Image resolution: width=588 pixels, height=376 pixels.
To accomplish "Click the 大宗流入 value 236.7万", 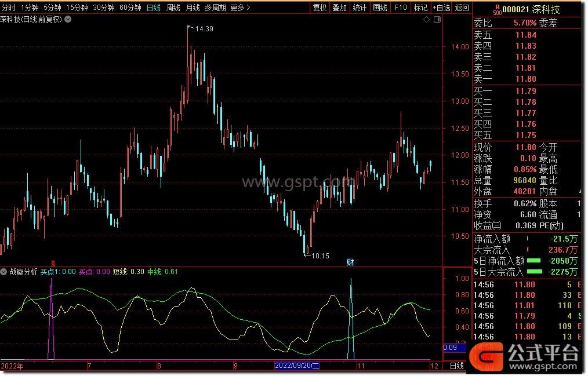I will [x=562, y=250].
